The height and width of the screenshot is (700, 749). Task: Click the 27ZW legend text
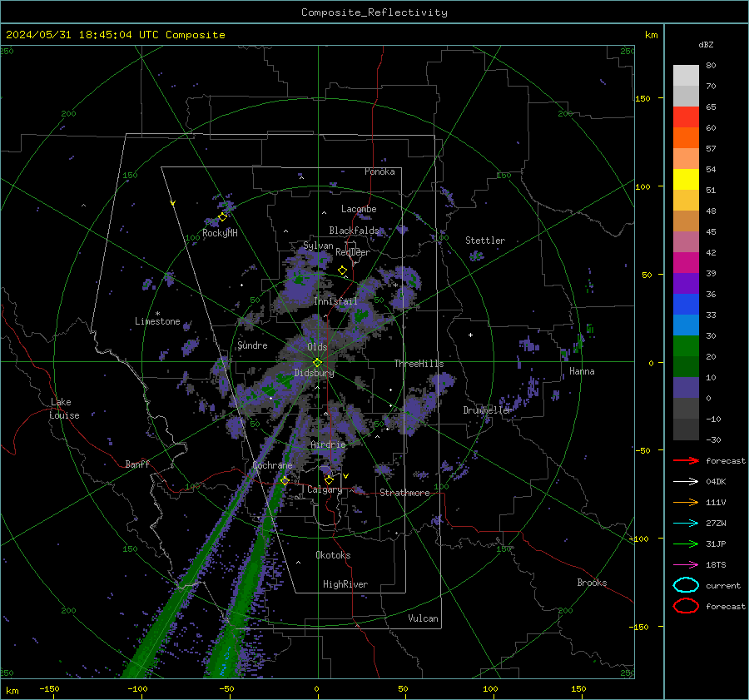coord(716,524)
